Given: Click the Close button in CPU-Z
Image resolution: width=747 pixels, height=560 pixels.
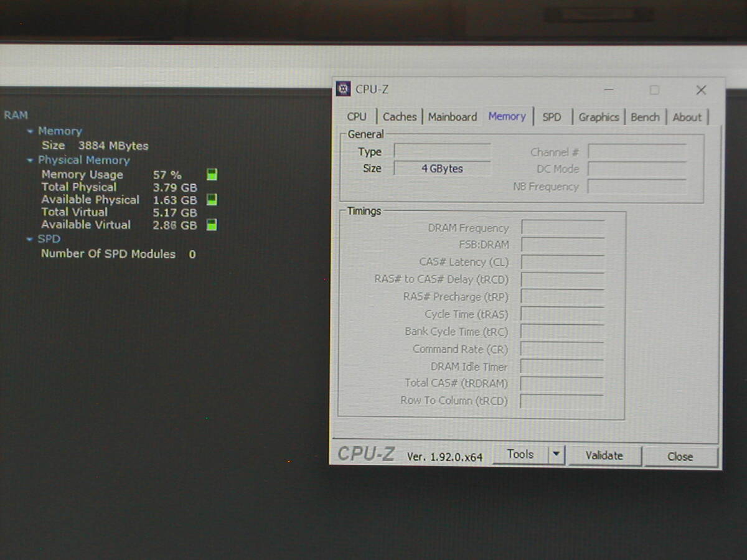Looking at the screenshot, I should click(680, 456).
